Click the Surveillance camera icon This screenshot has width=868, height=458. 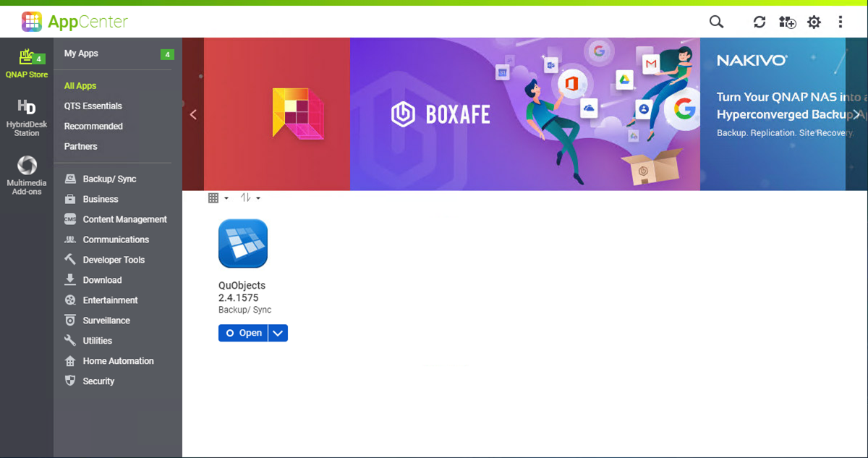[70, 321]
